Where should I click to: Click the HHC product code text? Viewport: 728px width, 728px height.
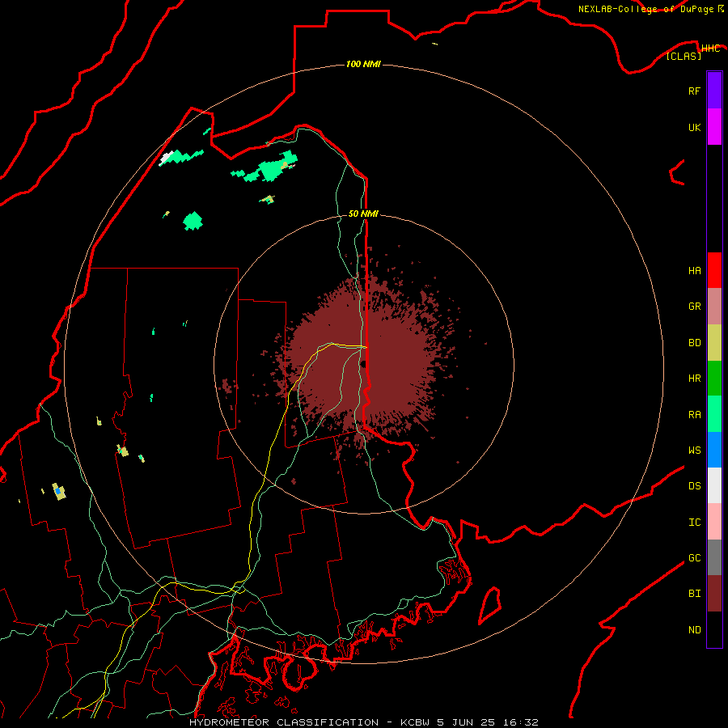tap(710, 49)
